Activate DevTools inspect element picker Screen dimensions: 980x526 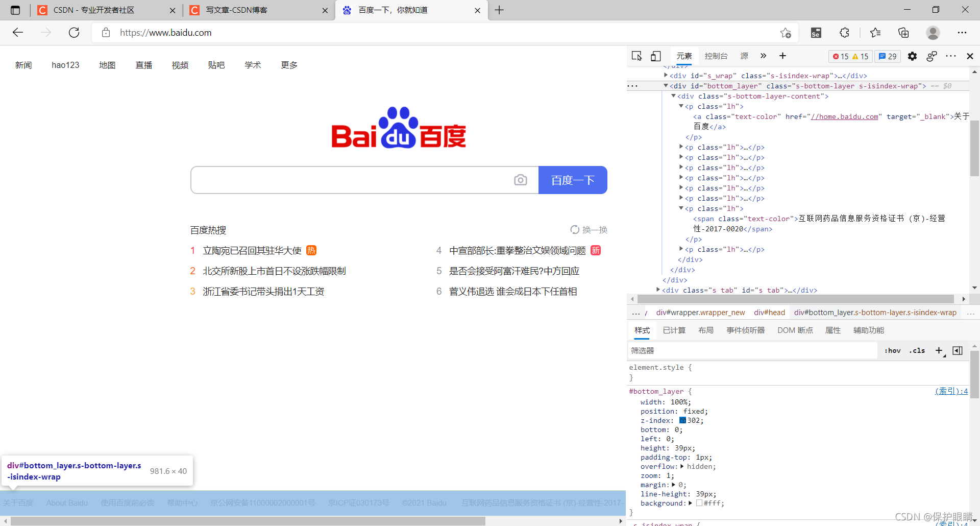[x=636, y=56]
